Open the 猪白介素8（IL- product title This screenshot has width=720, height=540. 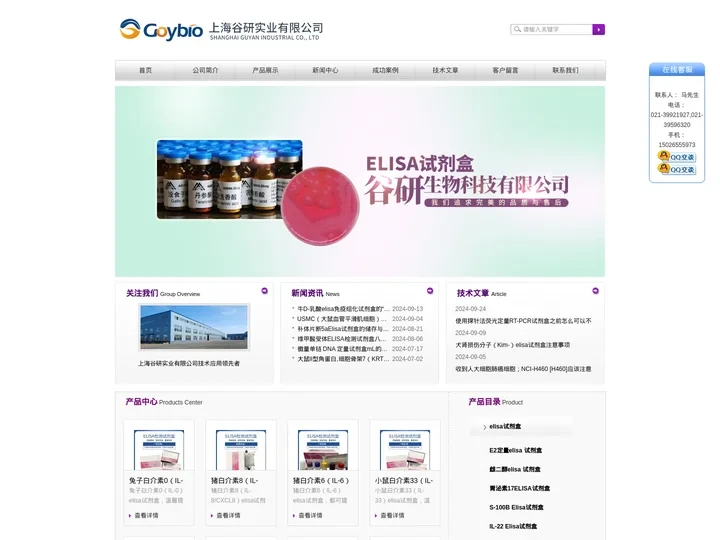[235, 480]
